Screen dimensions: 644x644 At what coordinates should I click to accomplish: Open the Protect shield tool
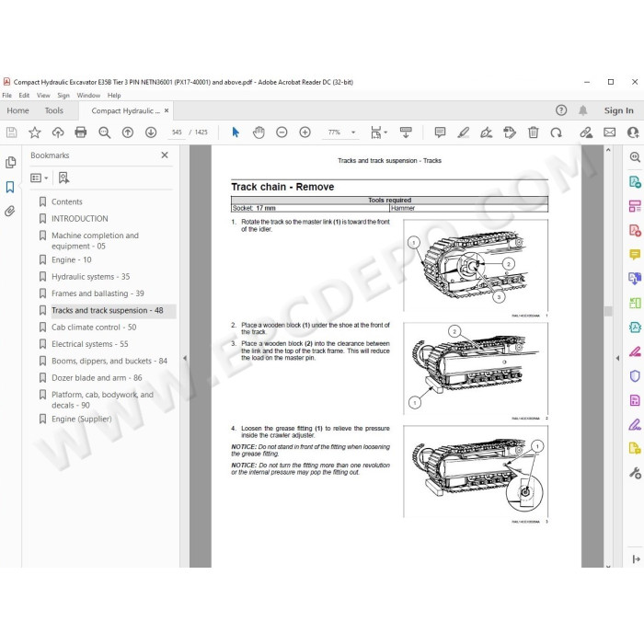coord(635,375)
